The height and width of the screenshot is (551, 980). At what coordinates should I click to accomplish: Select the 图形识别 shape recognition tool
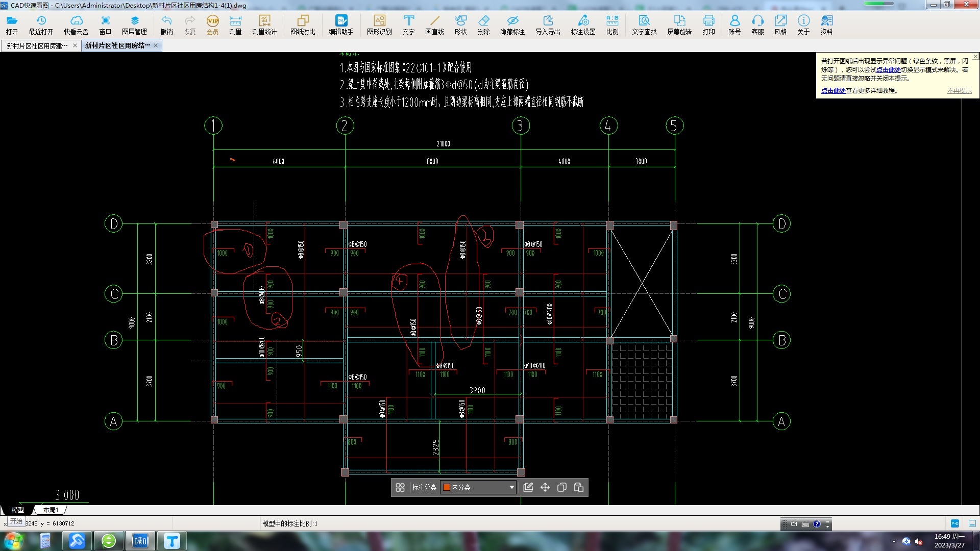point(379,24)
